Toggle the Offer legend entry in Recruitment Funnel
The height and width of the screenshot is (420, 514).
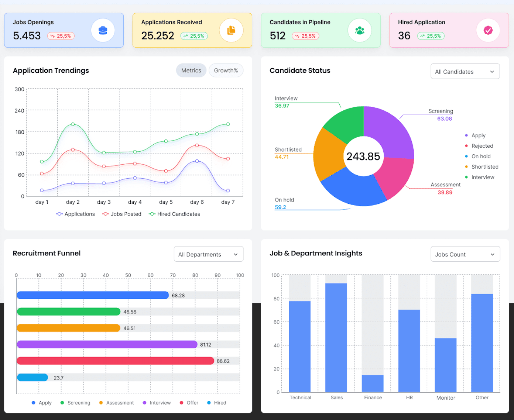(189, 403)
